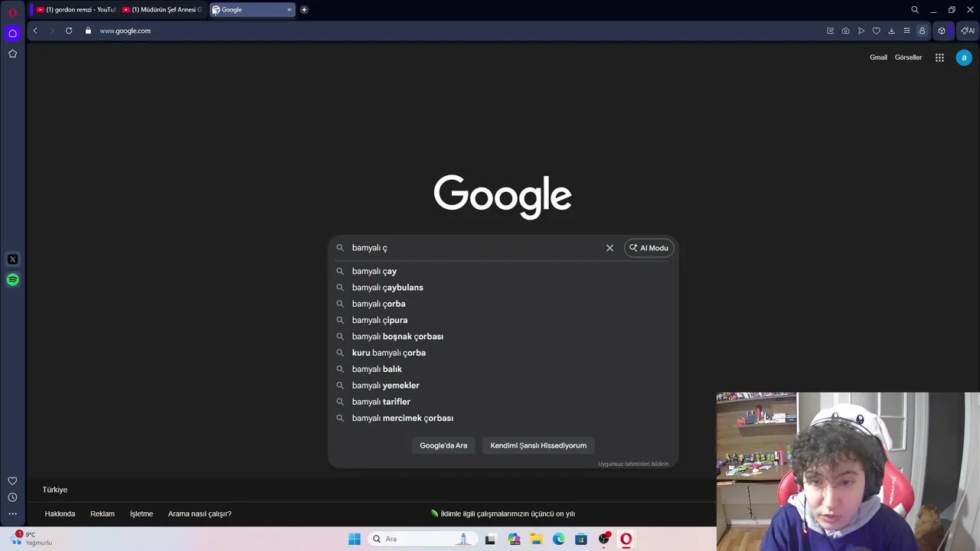Open Hakkında footer link

(60, 514)
